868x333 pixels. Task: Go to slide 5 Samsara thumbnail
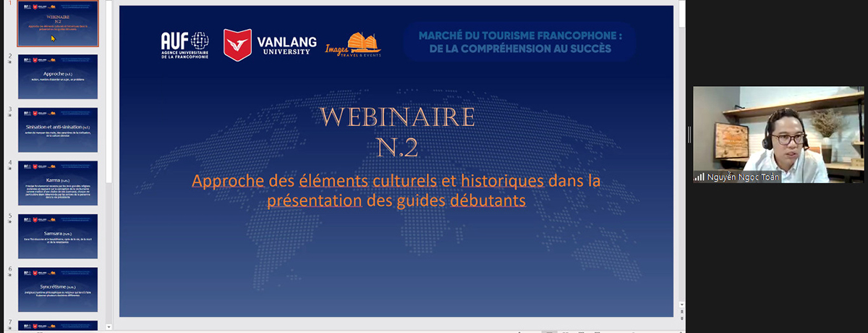pos(58,236)
